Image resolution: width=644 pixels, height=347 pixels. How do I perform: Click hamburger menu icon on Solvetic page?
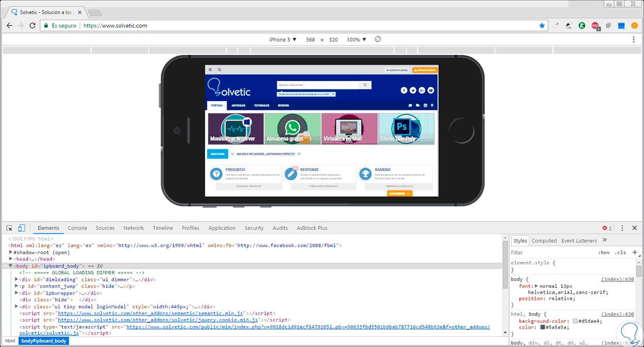210,70
